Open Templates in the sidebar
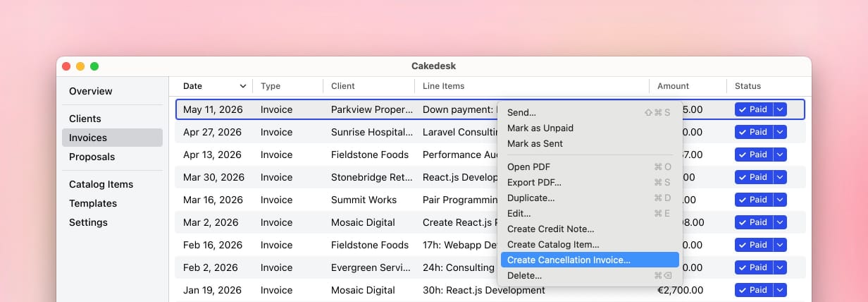The height and width of the screenshot is (302, 868). click(x=113, y=203)
